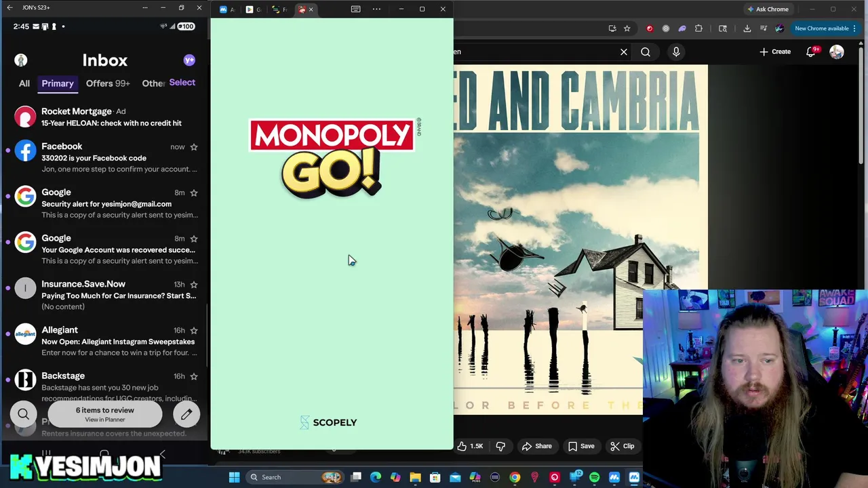The width and height of the screenshot is (868, 488).
Task: Dislike the YouTube video
Action: coord(500,446)
